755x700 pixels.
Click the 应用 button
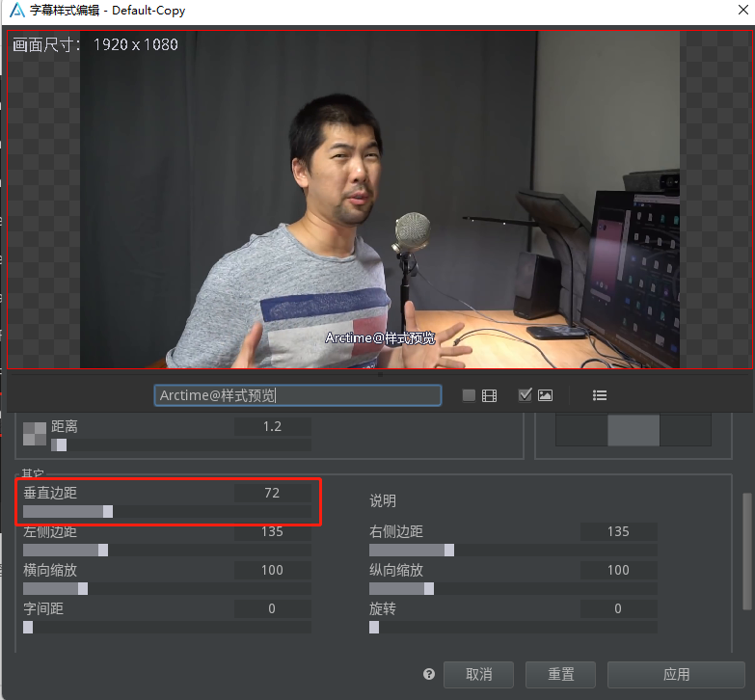676,675
